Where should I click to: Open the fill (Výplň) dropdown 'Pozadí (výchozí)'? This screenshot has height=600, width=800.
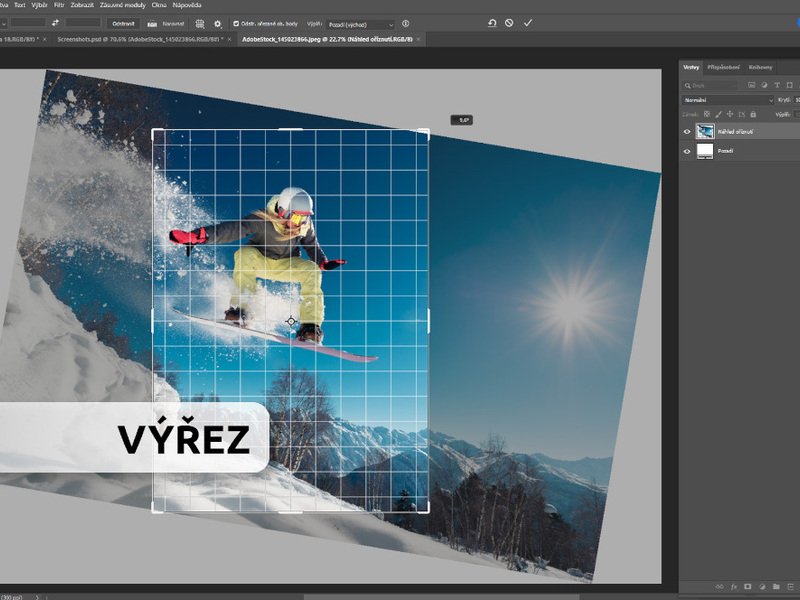pos(360,24)
